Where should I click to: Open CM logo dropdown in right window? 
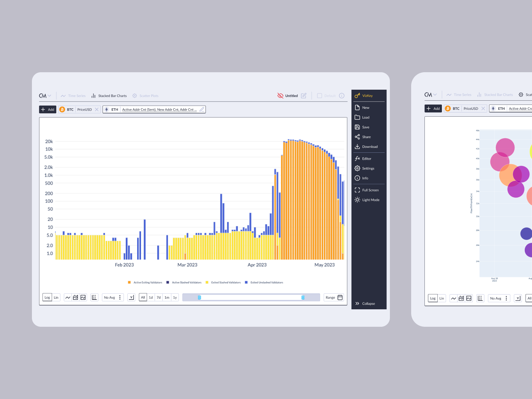[431, 95]
